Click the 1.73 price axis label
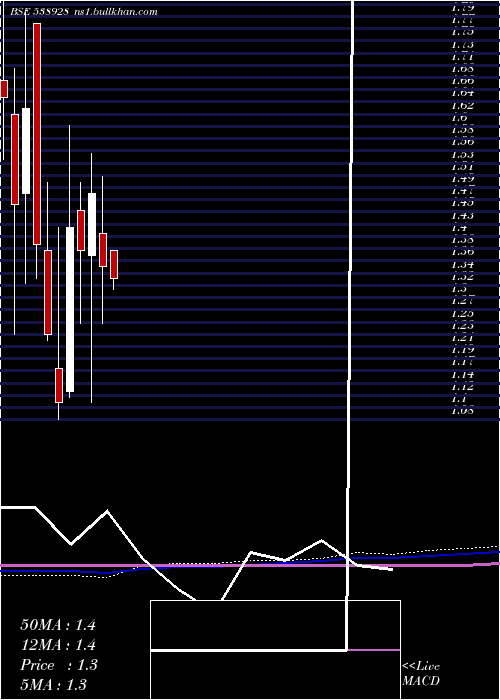This screenshot has height=700, width=500. (x=462, y=45)
